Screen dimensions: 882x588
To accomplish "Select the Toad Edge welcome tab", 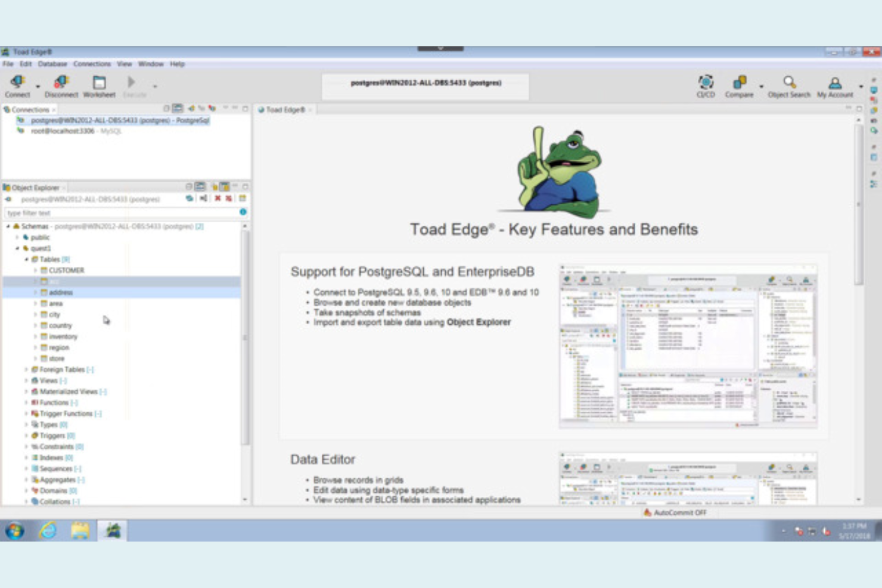I will pos(285,110).
